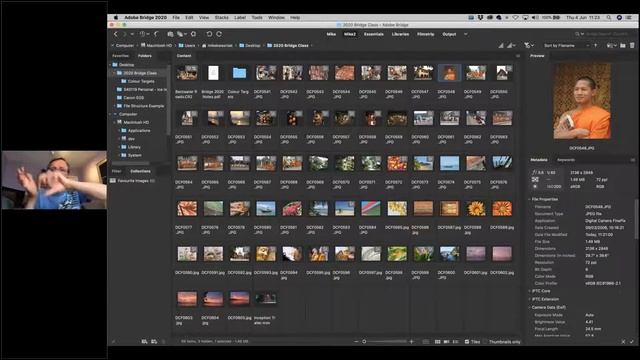Create a new folder icon
640x360 pixels.
click(x=623, y=46)
